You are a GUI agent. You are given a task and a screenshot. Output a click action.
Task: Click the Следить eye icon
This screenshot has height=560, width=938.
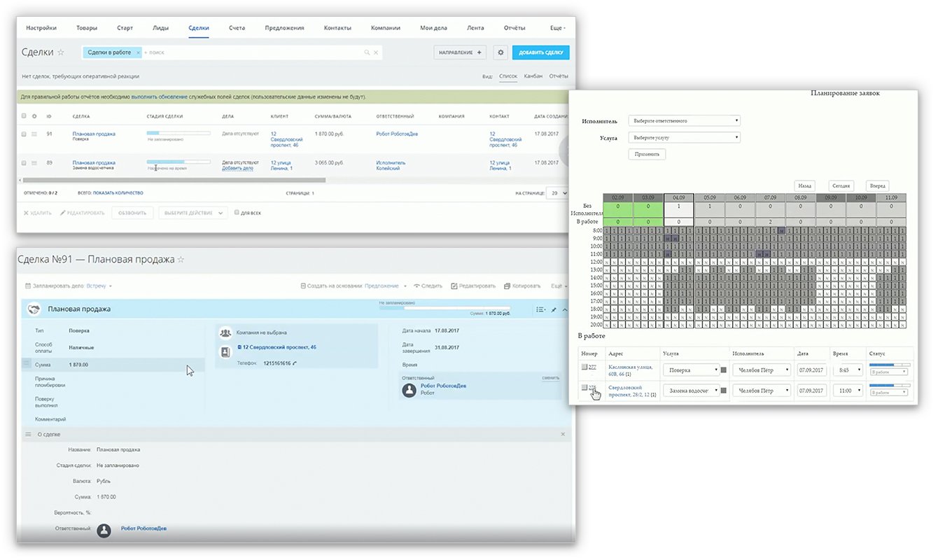click(x=417, y=286)
